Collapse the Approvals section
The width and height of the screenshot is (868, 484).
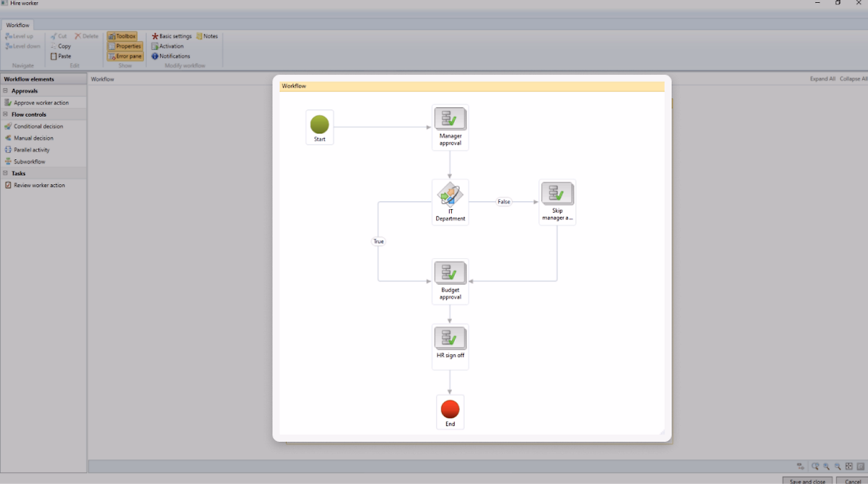coord(6,91)
